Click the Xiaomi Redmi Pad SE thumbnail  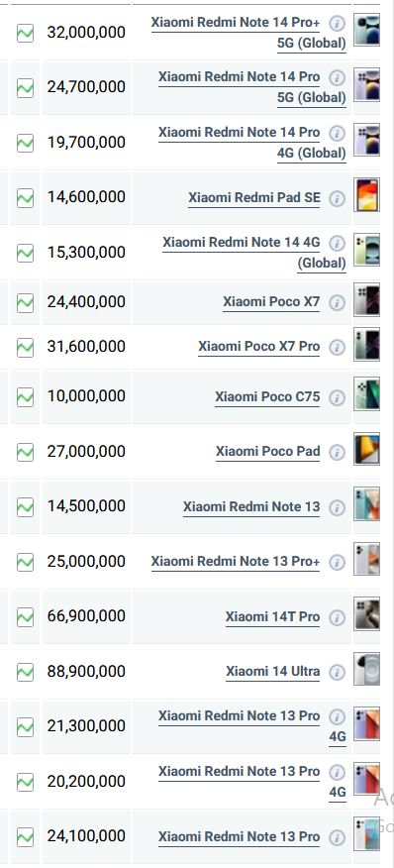tap(367, 195)
